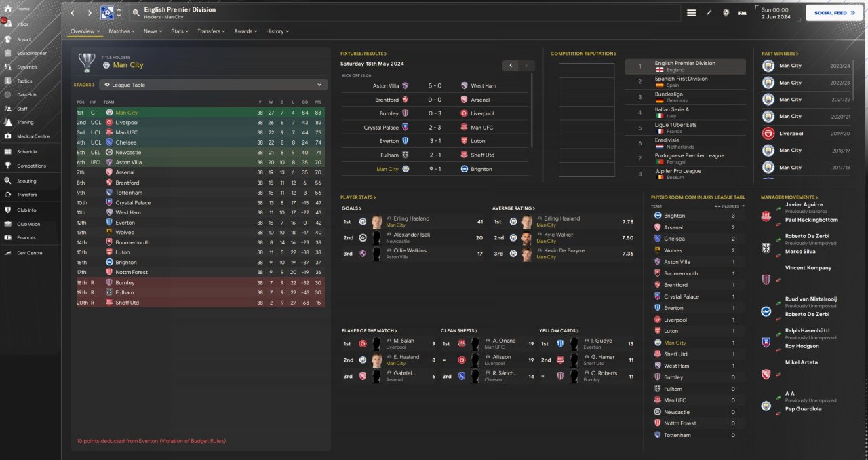
Task: Open Clean Sheets heading
Action: pos(459,330)
